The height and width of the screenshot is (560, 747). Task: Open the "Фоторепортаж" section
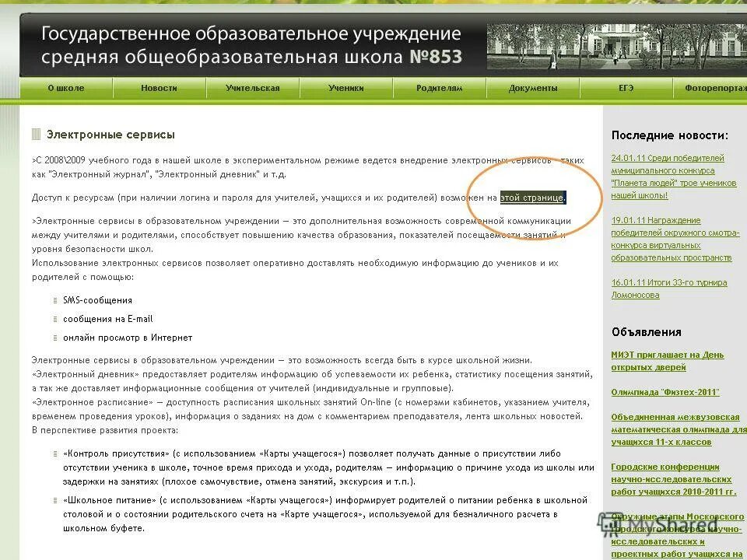coord(716,88)
